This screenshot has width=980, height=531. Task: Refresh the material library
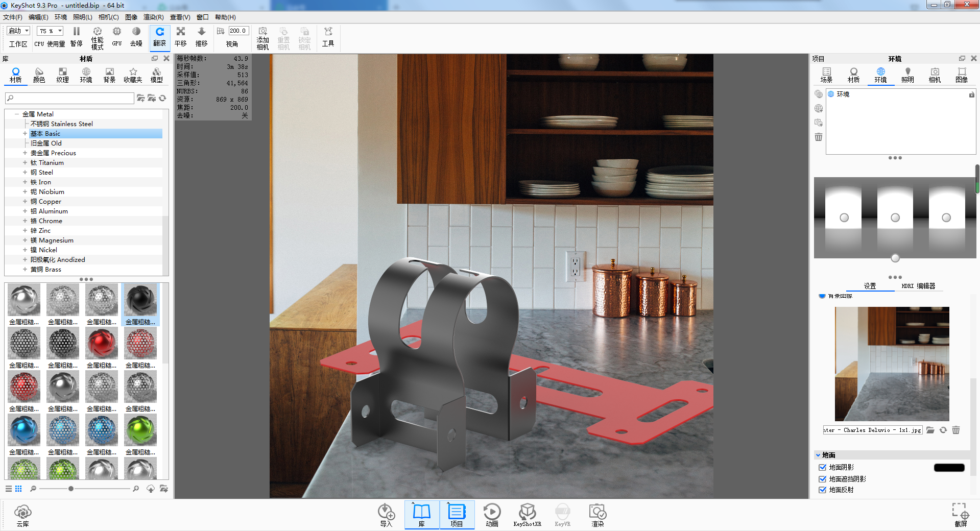163,98
